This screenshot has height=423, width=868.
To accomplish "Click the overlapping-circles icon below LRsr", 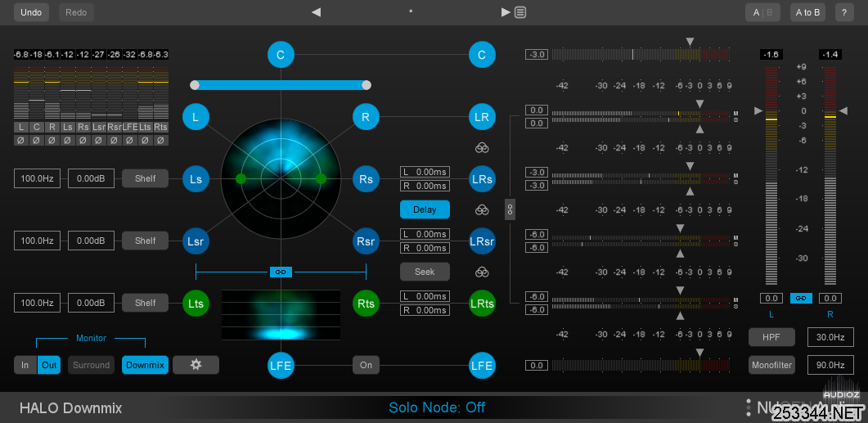I will [x=482, y=272].
